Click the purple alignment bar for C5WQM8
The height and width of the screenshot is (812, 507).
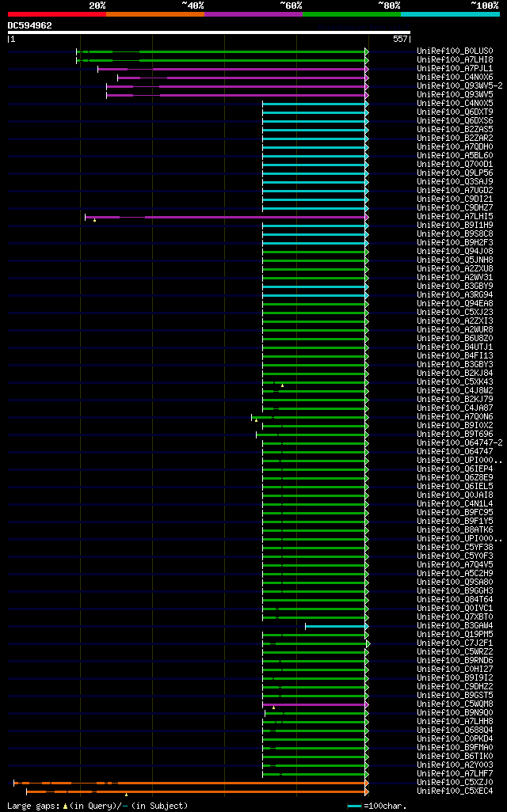pyautogui.click(x=316, y=705)
